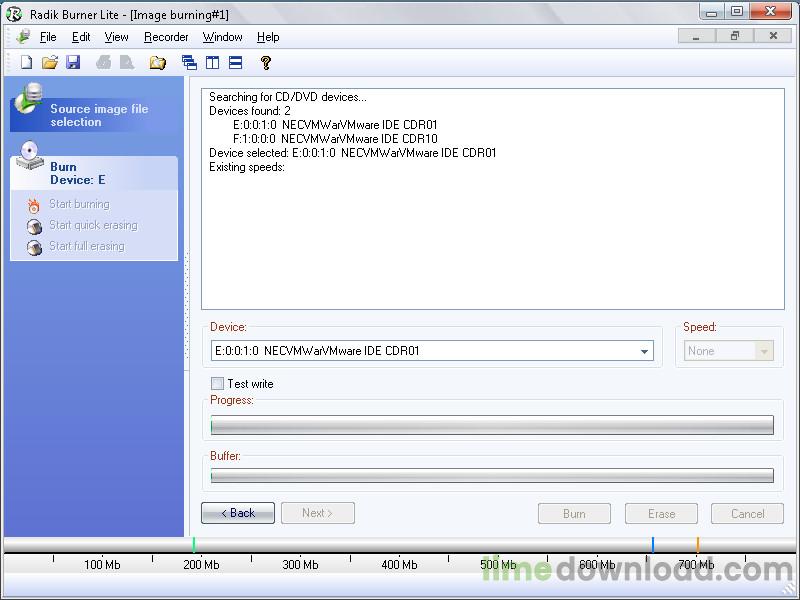This screenshot has height=600, width=800.
Task: Click the orange marker near 700 Mb
Action: click(697, 545)
